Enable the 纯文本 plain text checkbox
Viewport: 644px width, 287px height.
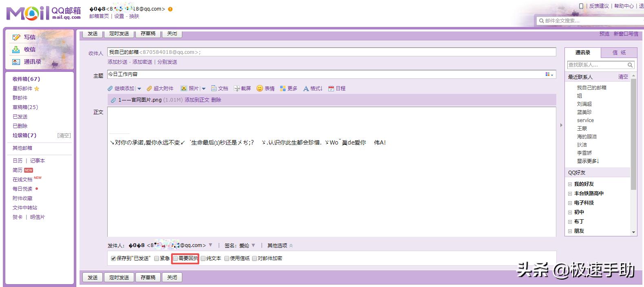point(203,258)
